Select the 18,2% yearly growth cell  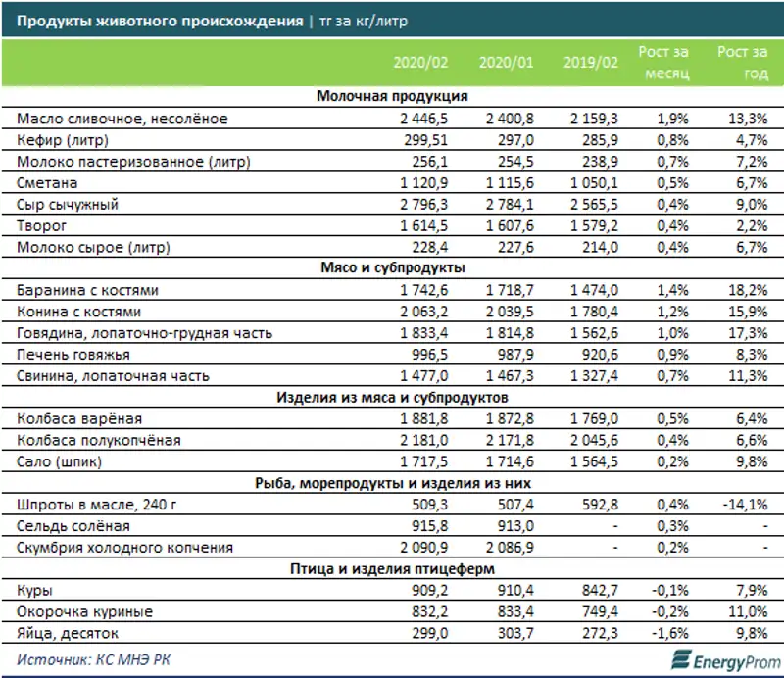(749, 291)
